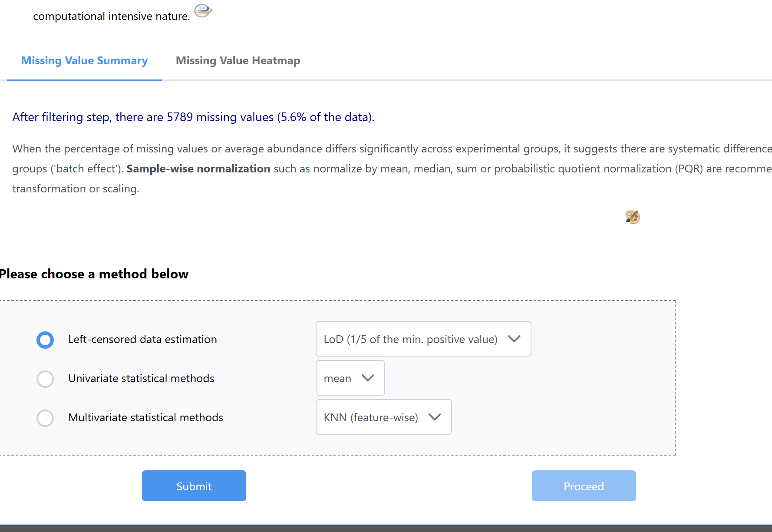Switch to the Missing Value Summary tab
This screenshot has height=532, width=772.
pos(84,61)
